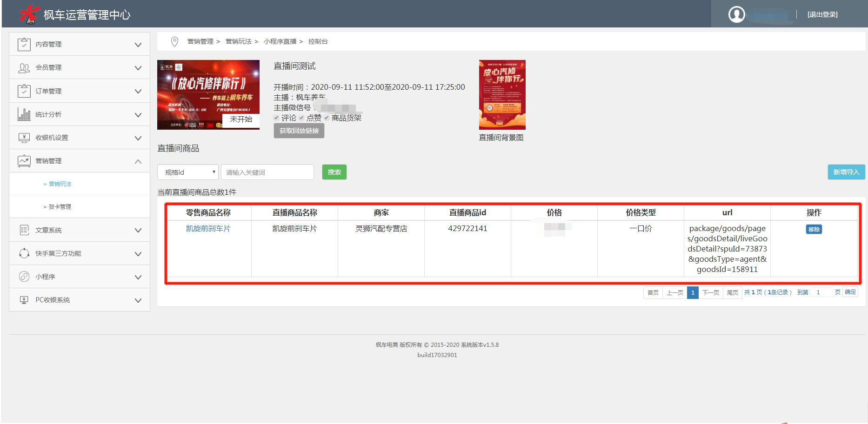This screenshot has height=424, width=868.
Task: Click the 下一页 pagination button
Action: 711,292
